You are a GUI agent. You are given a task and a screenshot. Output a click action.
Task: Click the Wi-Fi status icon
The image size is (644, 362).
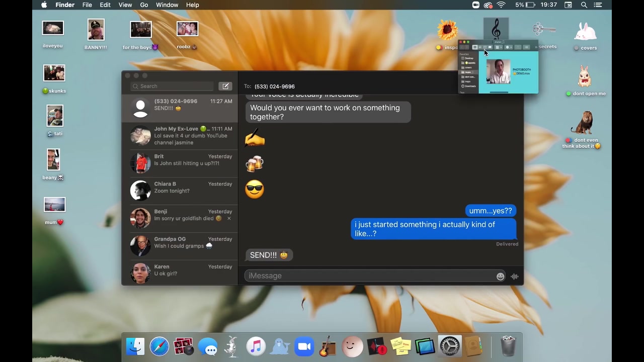501,5
